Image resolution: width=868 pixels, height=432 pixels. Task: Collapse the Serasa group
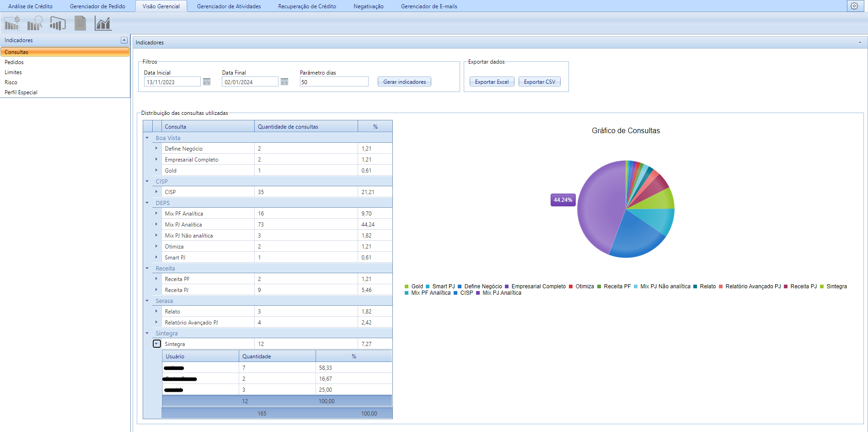coord(147,301)
